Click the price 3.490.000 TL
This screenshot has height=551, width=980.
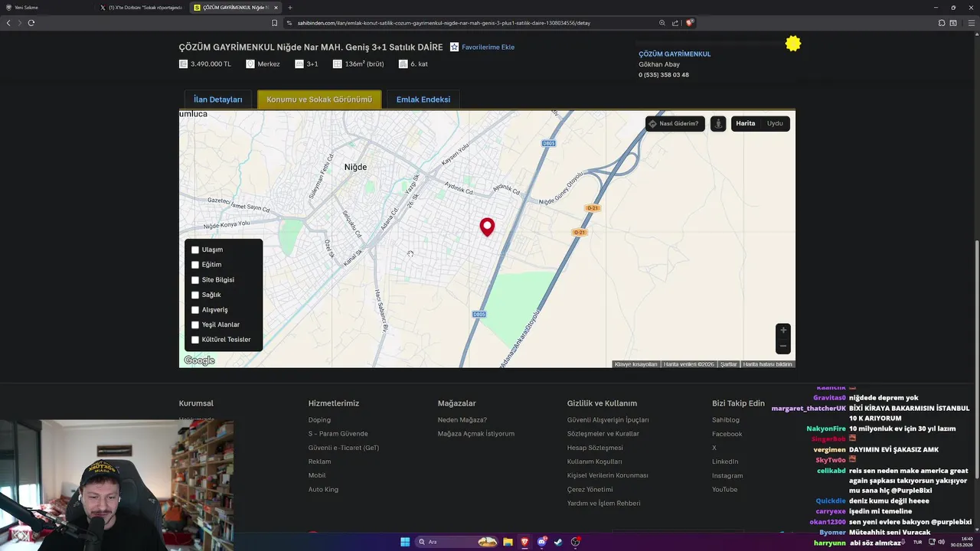[x=211, y=64]
